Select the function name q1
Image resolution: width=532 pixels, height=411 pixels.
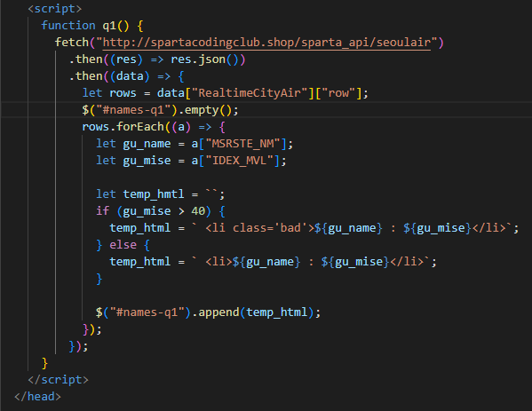(109, 26)
